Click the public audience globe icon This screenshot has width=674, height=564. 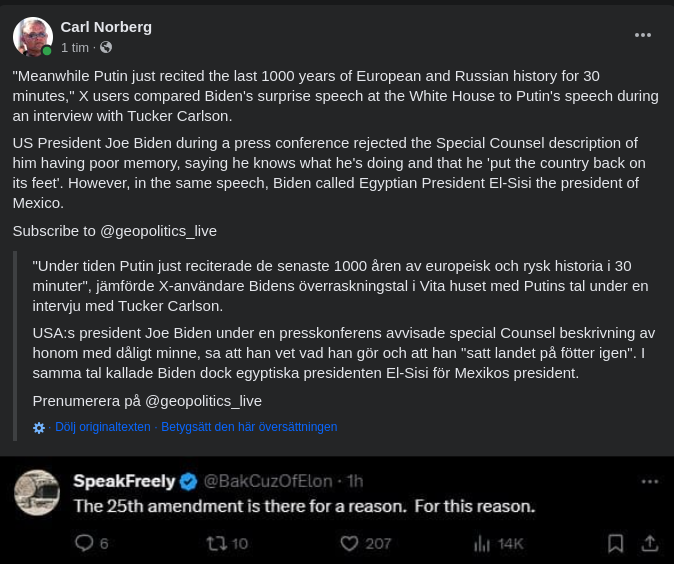[x=106, y=47]
